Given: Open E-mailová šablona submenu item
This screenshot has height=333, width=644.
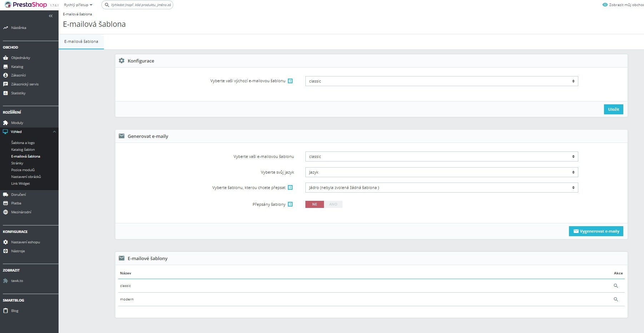Looking at the screenshot, I should (26, 156).
